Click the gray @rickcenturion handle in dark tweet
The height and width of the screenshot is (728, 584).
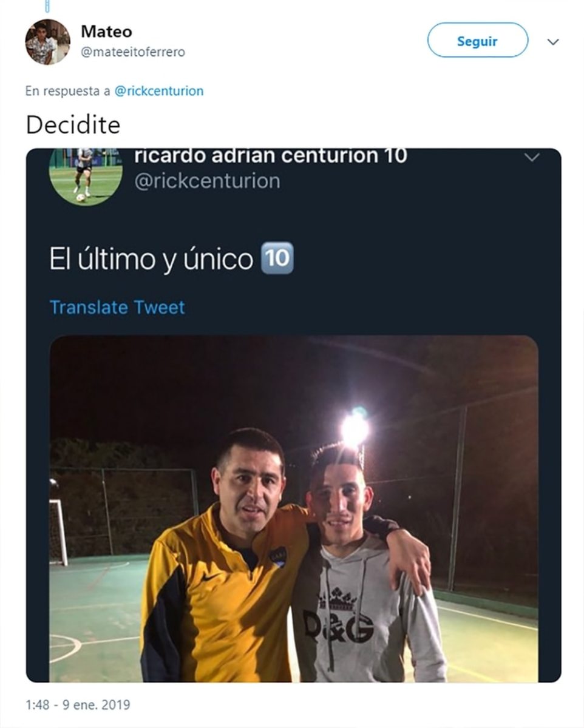pos(207,181)
